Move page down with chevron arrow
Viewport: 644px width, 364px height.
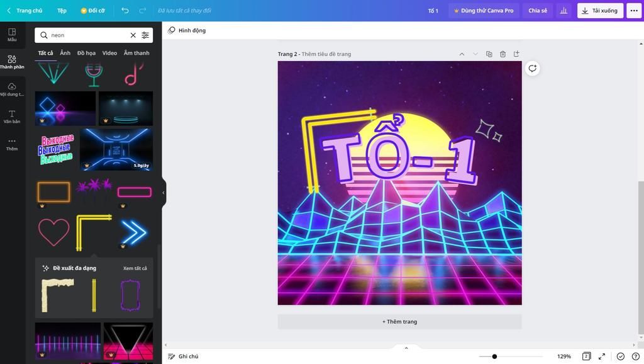[475, 54]
